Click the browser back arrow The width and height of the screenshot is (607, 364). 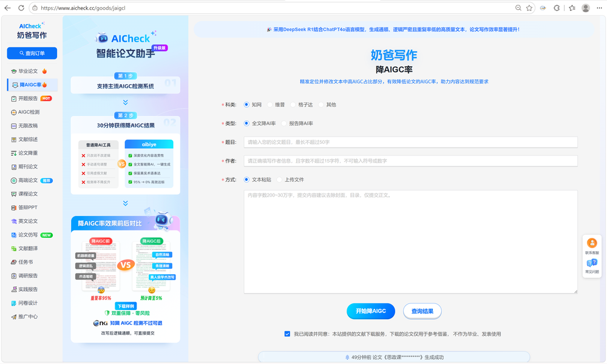(7, 8)
